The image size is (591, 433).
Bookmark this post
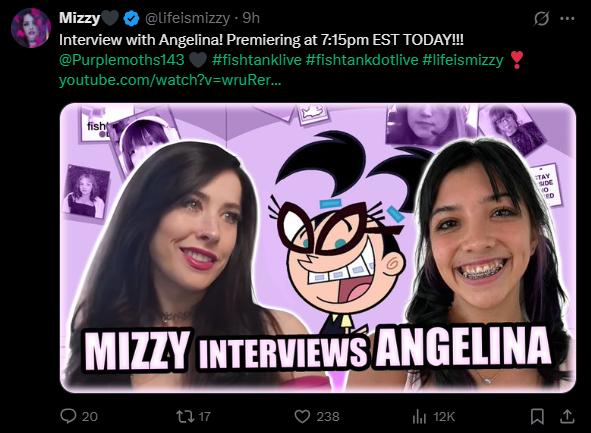point(537,416)
